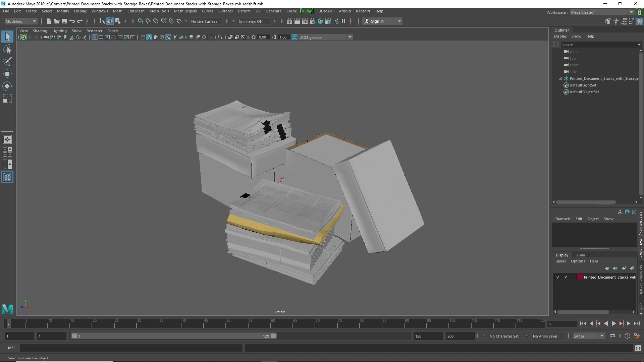Toggle wireframe on shaded in viewport
Screen dimensions: 644x362
[x=162, y=37]
